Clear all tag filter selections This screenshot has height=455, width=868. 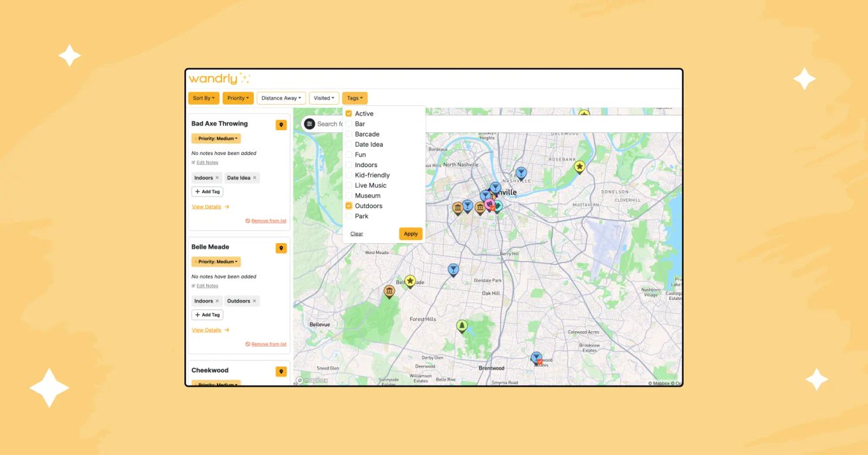[357, 234]
